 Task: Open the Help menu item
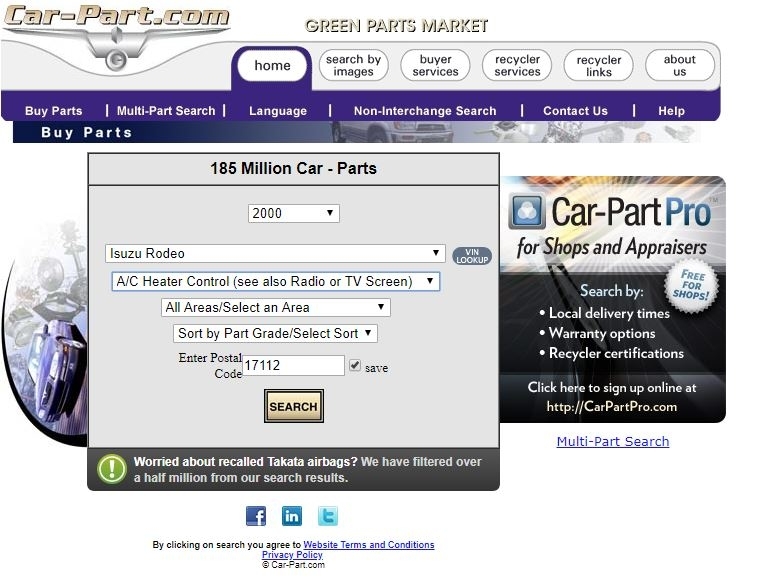[x=671, y=111]
